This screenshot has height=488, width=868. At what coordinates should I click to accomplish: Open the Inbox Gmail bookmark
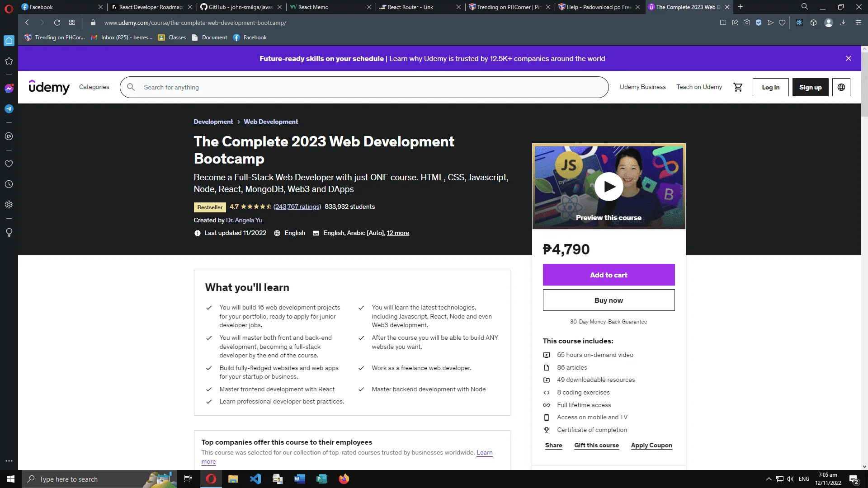pos(122,38)
